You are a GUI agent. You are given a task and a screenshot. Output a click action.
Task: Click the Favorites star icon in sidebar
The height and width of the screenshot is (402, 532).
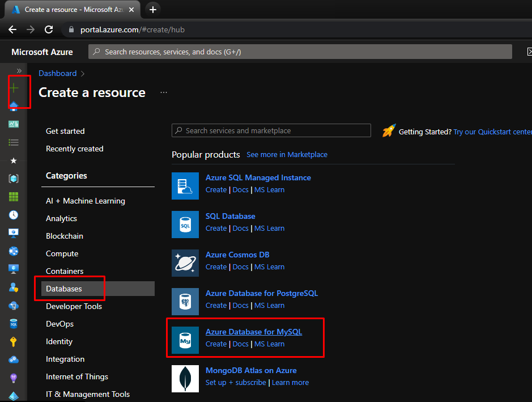point(14,160)
